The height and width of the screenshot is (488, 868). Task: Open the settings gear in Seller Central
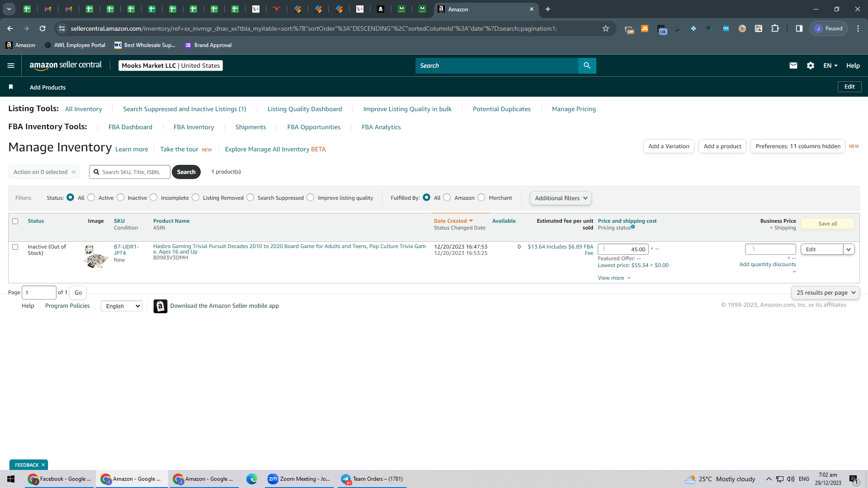pos(811,66)
